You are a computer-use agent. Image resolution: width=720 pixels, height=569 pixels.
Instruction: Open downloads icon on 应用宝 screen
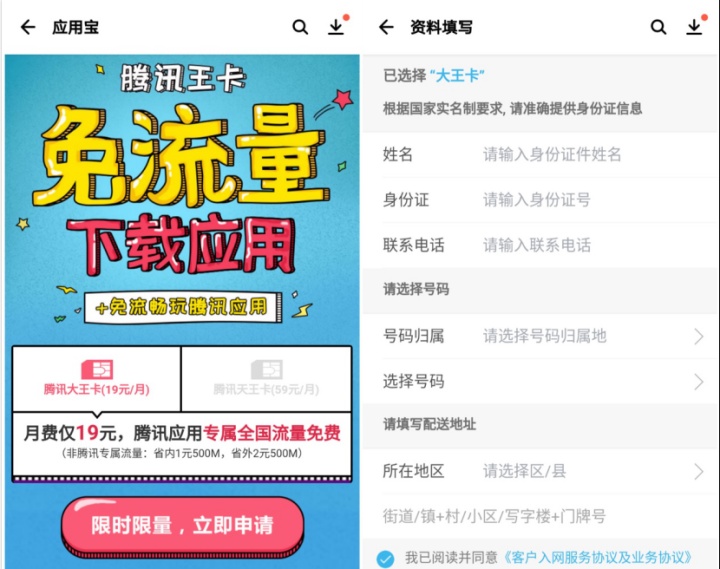336,27
